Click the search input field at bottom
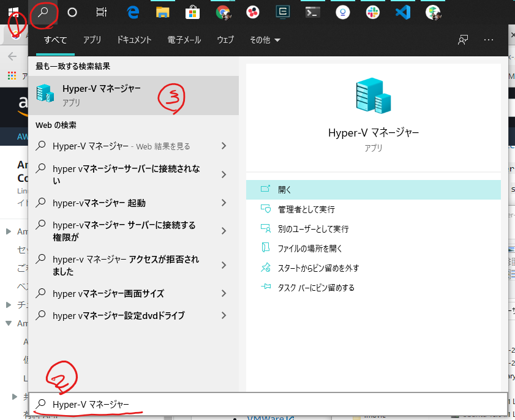This screenshot has width=515, height=420. pyautogui.click(x=268, y=404)
